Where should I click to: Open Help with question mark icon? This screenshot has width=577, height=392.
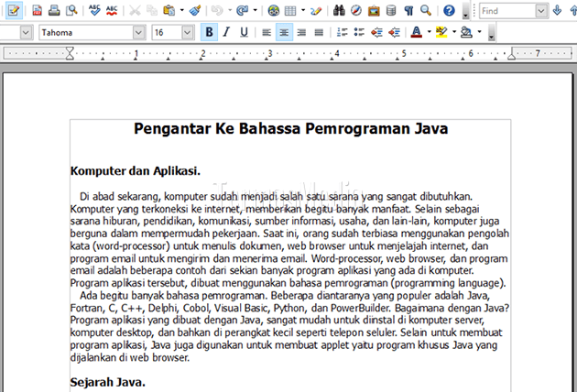pyautogui.click(x=449, y=11)
